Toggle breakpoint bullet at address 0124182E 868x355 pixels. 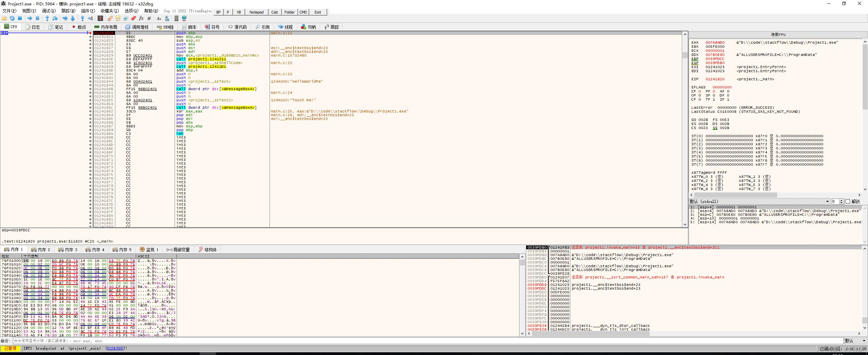(91, 59)
